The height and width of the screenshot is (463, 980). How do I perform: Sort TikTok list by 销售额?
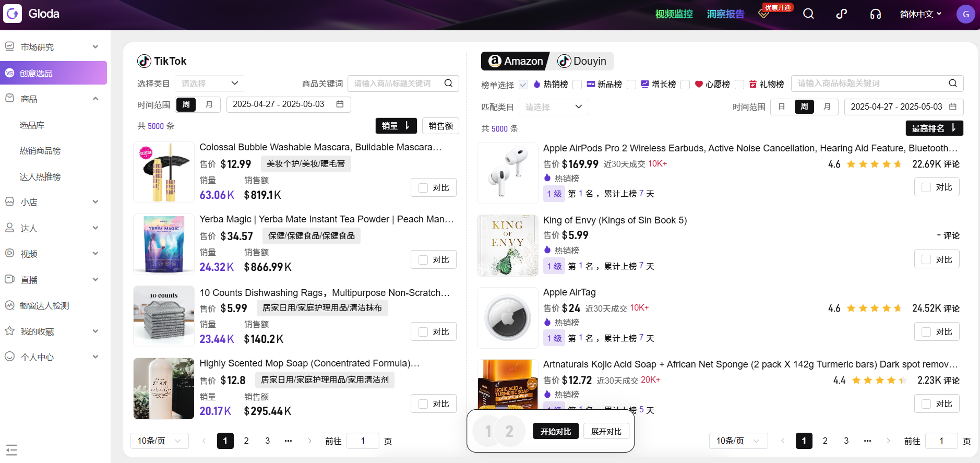(440, 126)
